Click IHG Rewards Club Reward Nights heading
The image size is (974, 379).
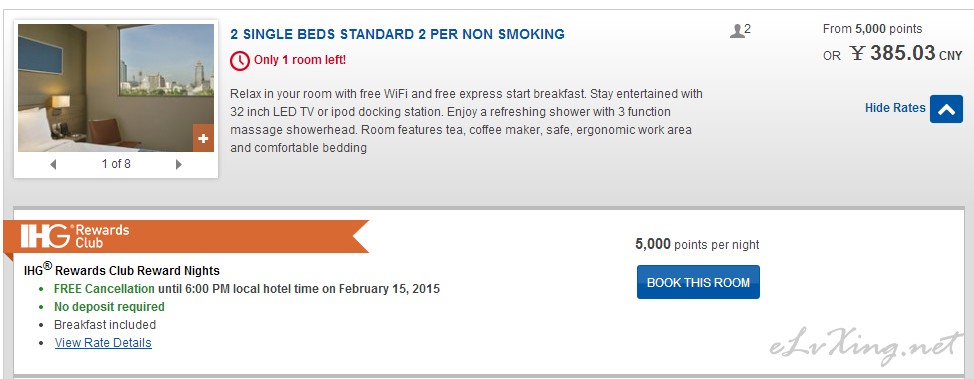pos(122,270)
